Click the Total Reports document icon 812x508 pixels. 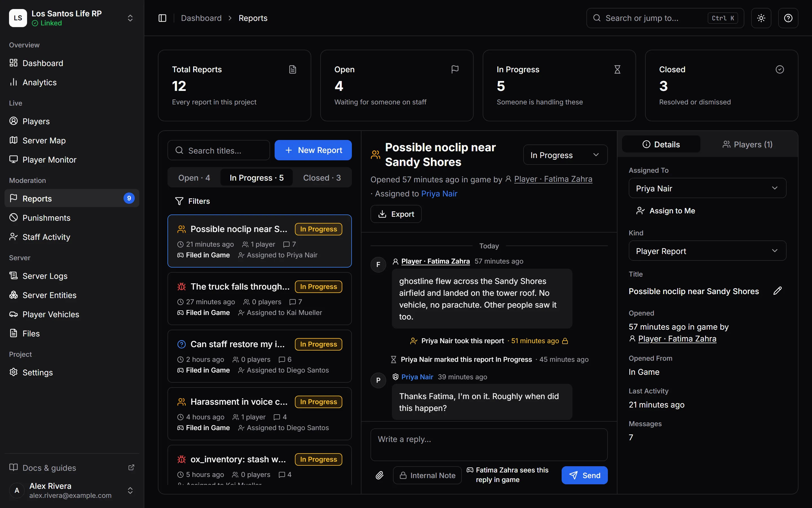pos(293,69)
